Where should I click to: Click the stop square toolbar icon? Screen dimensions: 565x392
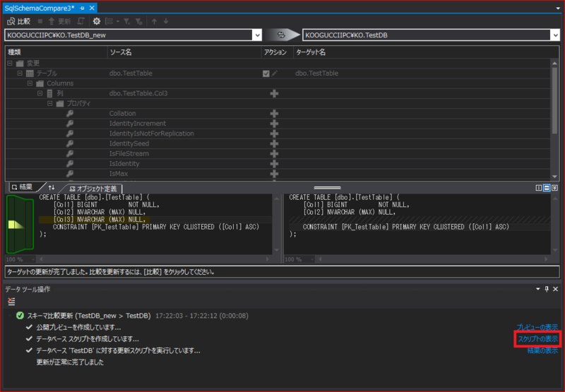point(40,21)
